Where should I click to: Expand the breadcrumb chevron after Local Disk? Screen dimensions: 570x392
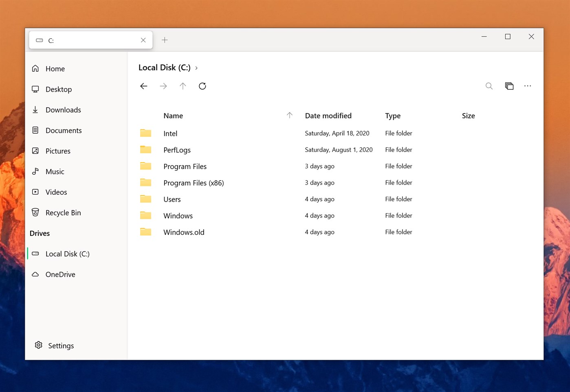pyautogui.click(x=196, y=68)
